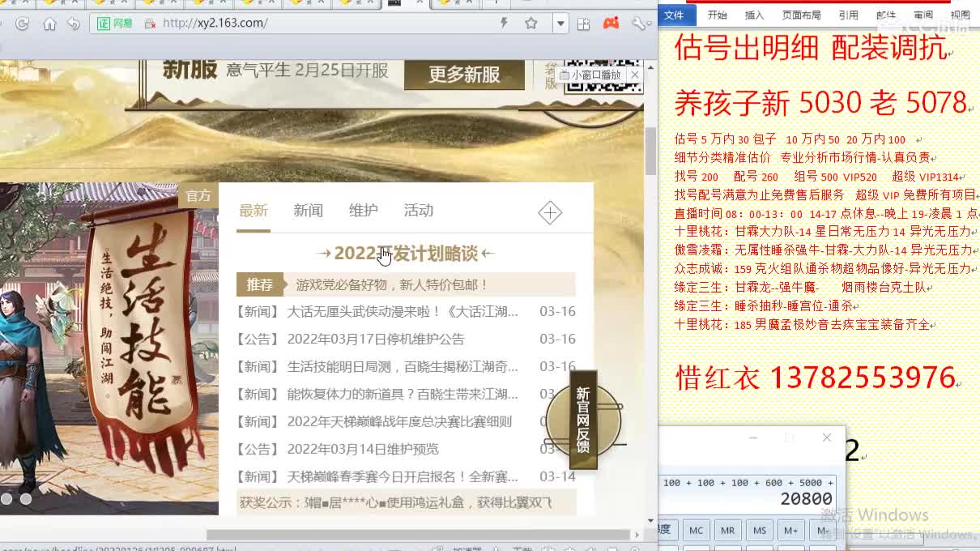Viewport: 980px width, 551px height.
Task: Click calculator MS button
Action: pyautogui.click(x=759, y=530)
